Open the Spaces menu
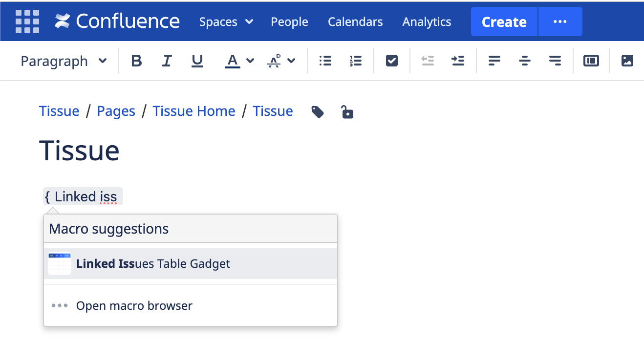 226,22
